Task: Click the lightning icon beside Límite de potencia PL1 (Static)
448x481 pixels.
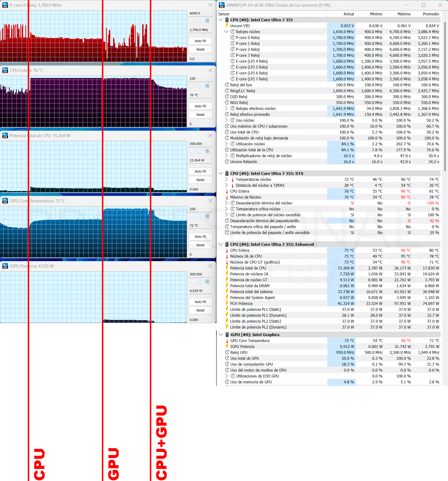Action: [227, 309]
